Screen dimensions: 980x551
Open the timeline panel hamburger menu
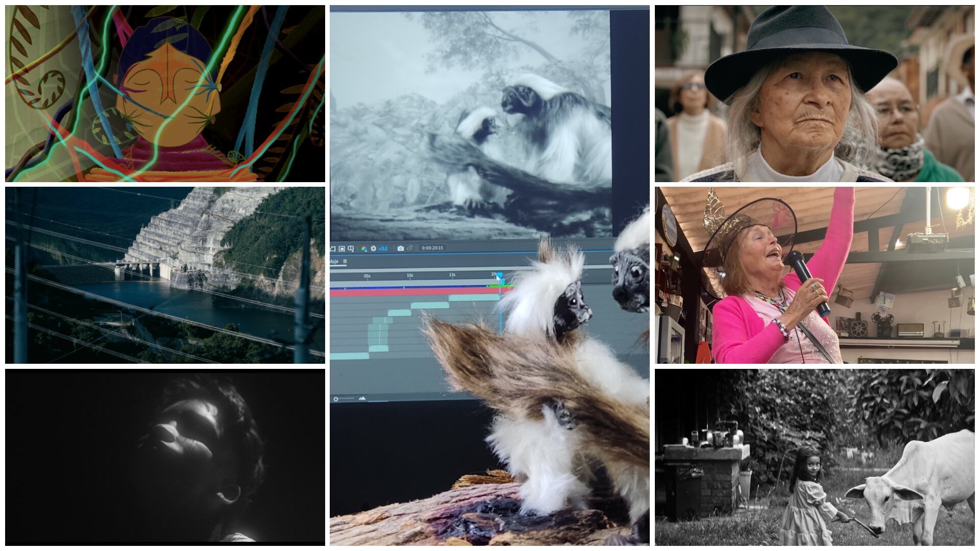click(x=345, y=261)
